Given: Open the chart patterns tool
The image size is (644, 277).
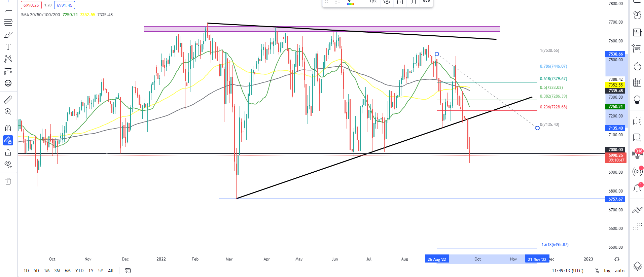Looking at the screenshot, I should pos(8,59).
